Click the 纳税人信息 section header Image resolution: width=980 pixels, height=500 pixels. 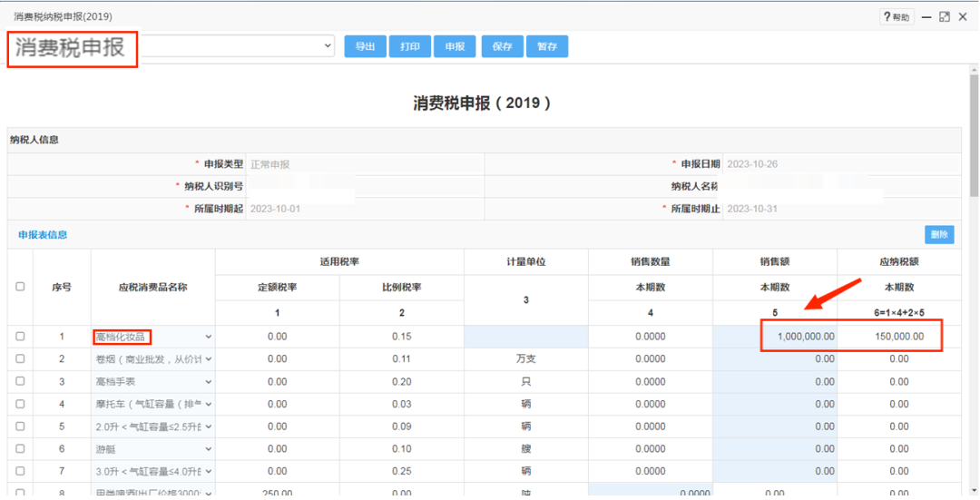pyautogui.click(x=485, y=140)
